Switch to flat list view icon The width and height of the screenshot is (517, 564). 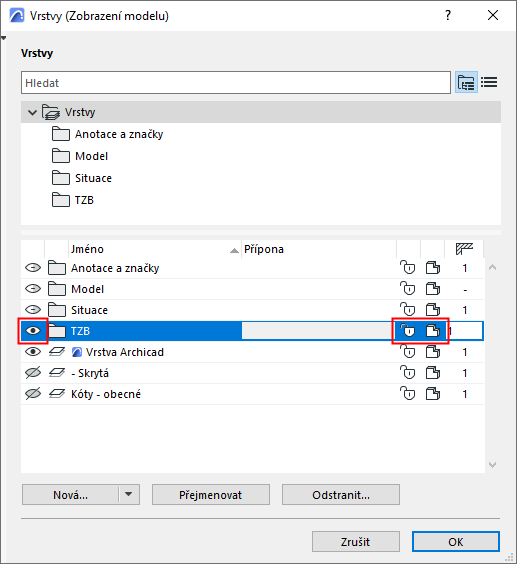pos(489,82)
